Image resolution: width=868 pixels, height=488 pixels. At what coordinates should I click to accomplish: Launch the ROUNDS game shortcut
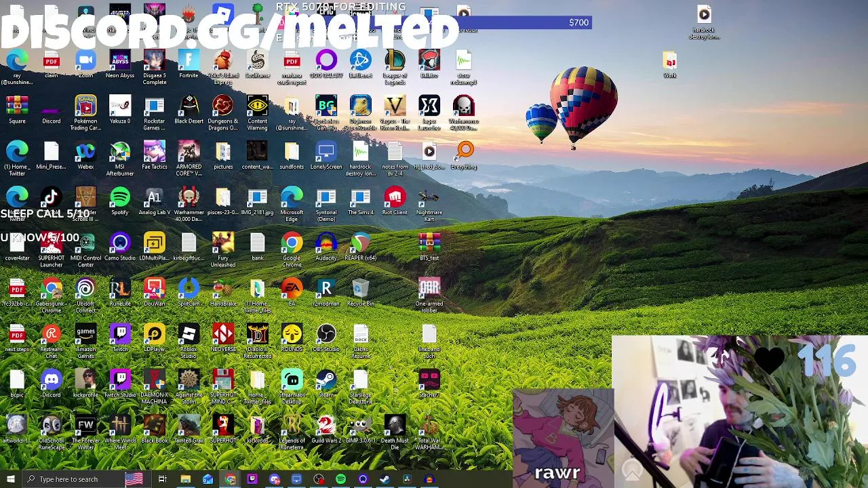(292, 337)
